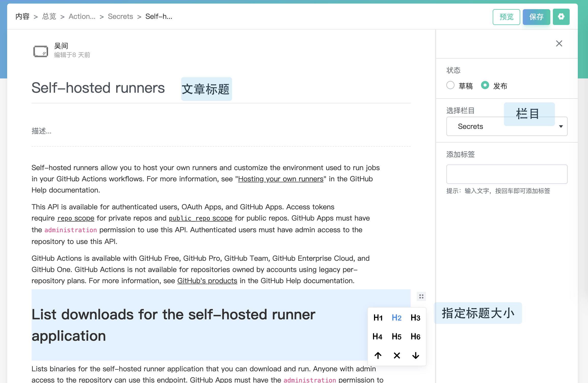This screenshot has width=588, height=383.
Task: Open the "Hosting your own runners" link
Action: (280, 179)
